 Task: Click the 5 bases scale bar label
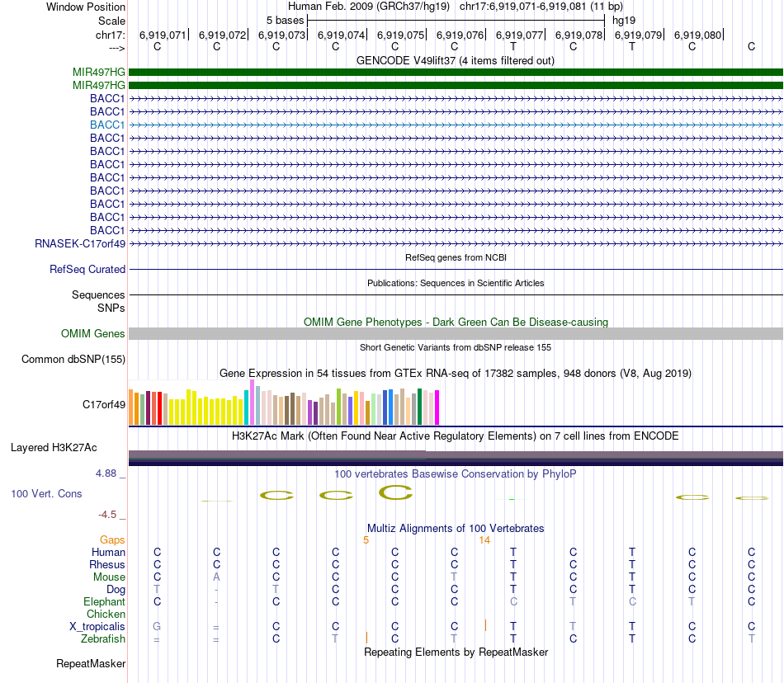pyautogui.click(x=285, y=21)
